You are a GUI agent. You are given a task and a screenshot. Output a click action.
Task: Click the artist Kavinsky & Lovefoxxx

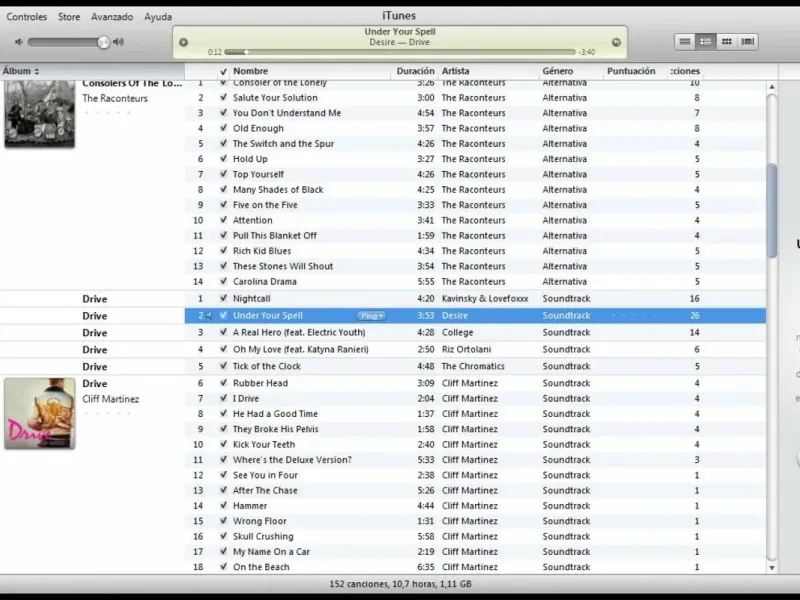coord(485,298)
